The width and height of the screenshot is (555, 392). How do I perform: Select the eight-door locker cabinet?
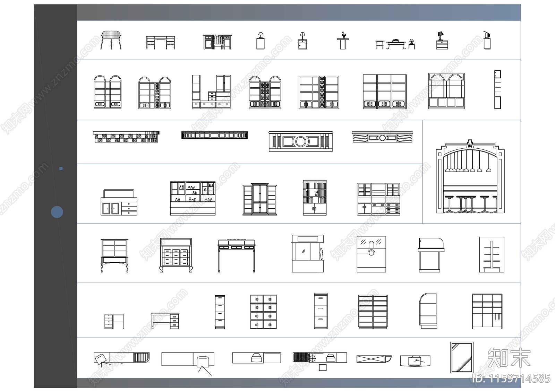click(x=263, y=312)
